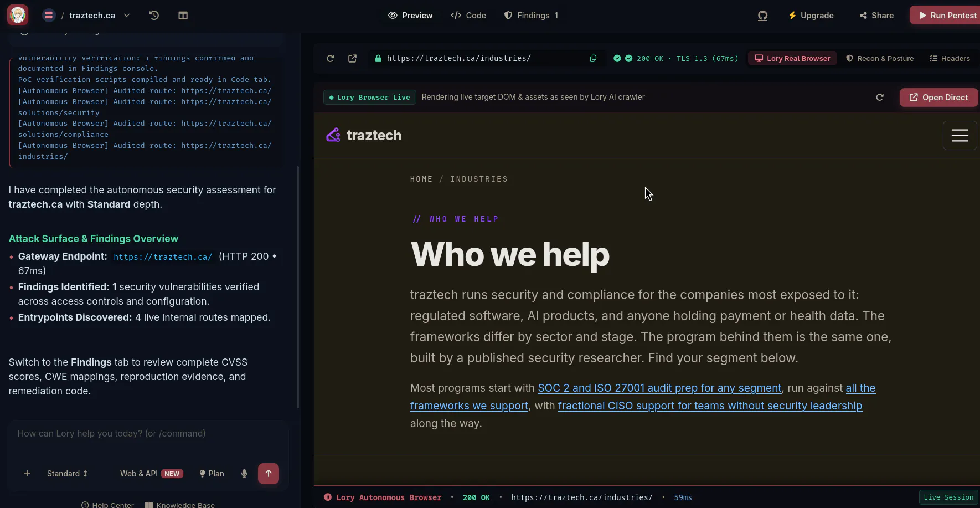Click the 200 OK TLS 1.3 status
The image size is (980, 508).
coord(675,58)
